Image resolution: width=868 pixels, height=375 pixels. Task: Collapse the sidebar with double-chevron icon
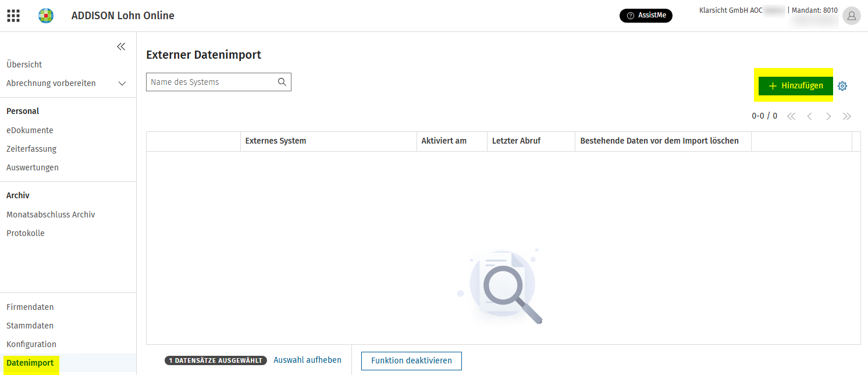(x=121, y=47)
